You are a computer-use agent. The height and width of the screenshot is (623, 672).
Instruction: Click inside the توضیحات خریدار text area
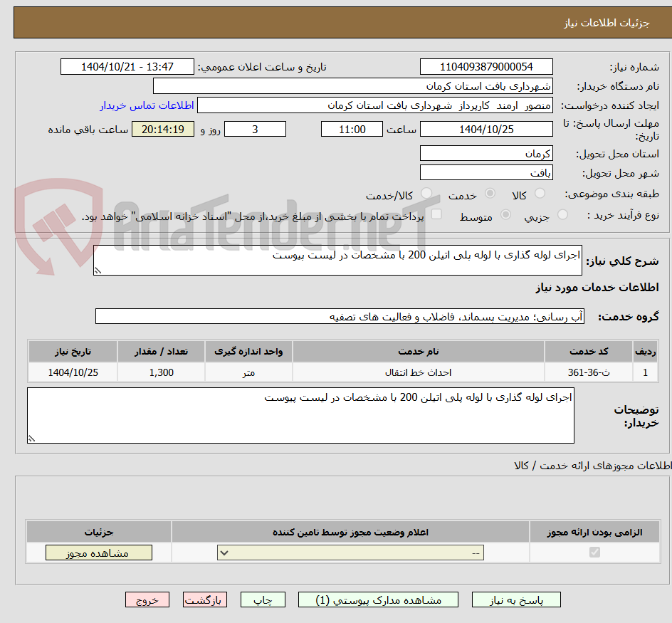[x=300, y=414]
